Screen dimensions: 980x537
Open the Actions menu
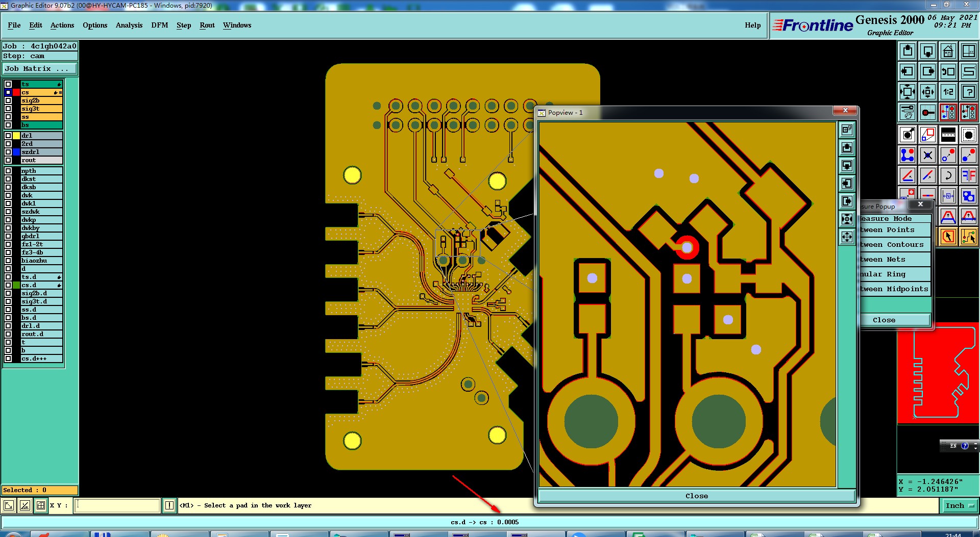pos(62,25)
